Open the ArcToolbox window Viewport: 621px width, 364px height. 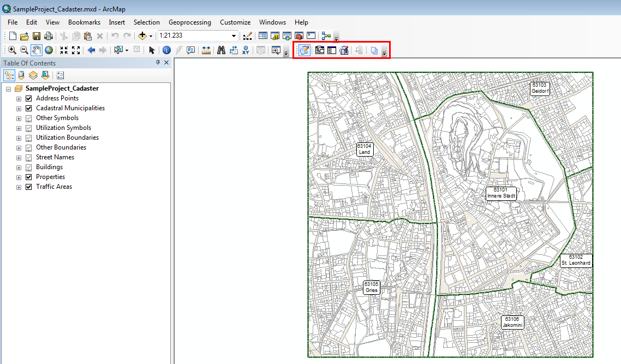pos(298,35)
